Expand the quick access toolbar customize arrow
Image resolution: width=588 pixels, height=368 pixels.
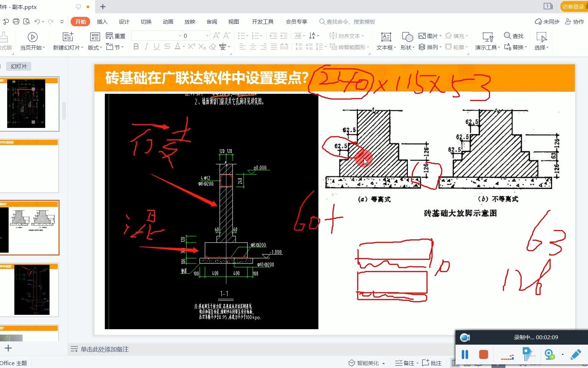(62, 22)
